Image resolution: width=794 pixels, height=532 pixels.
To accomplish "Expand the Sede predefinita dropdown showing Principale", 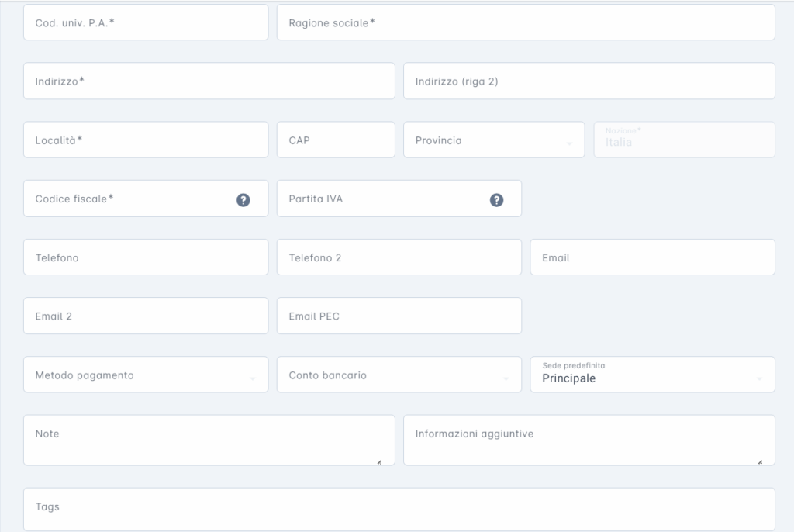I will 652,375.
